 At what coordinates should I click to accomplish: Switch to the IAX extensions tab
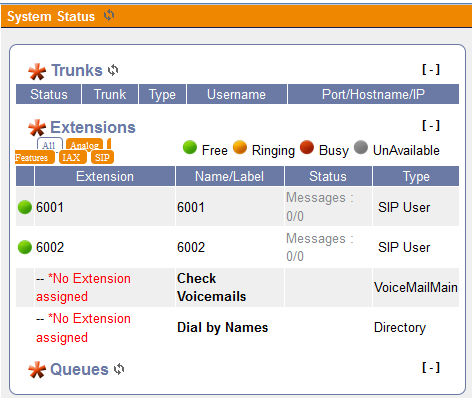pos(73,157)
